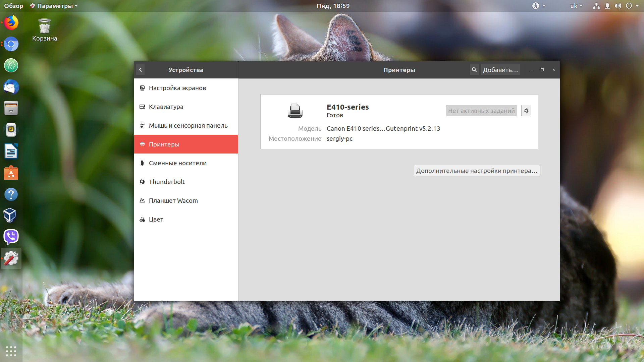Select Цвет in sidebar

(186, 219)
